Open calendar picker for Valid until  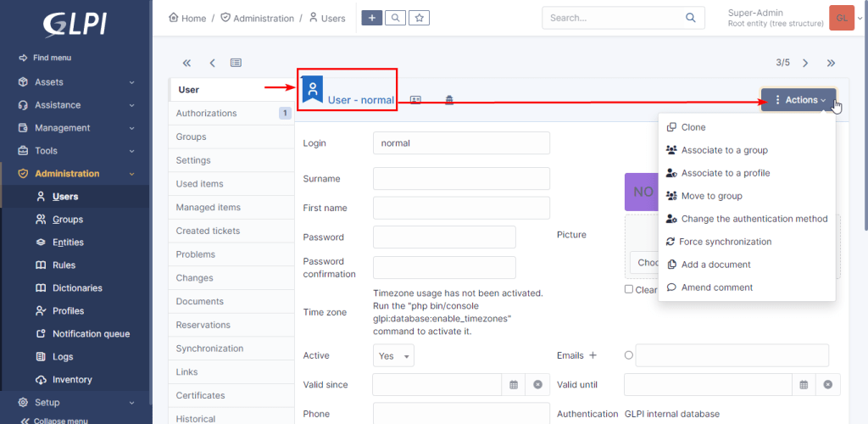[x=804, y=385]
